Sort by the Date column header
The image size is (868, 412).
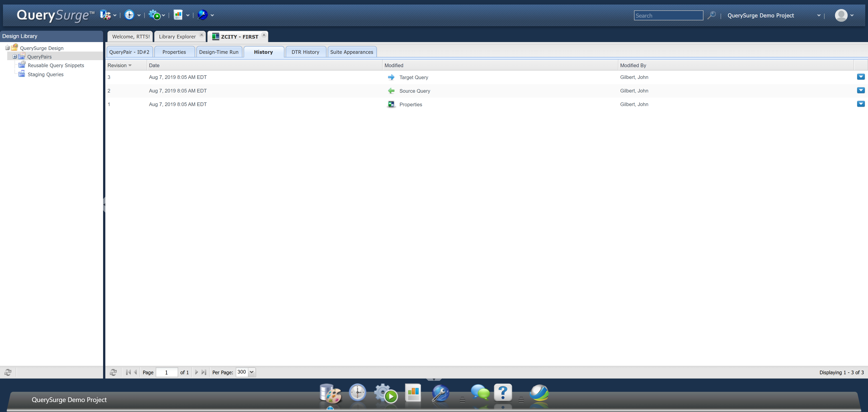264,65
